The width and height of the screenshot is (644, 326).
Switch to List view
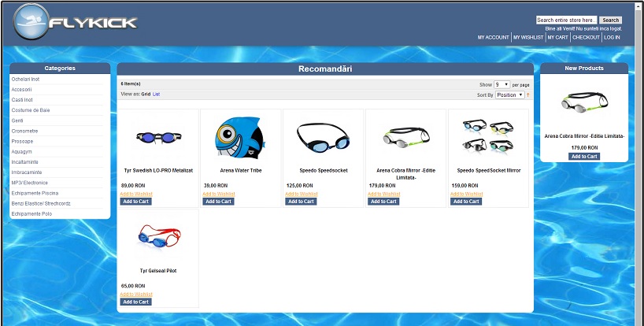pos(156,94)
